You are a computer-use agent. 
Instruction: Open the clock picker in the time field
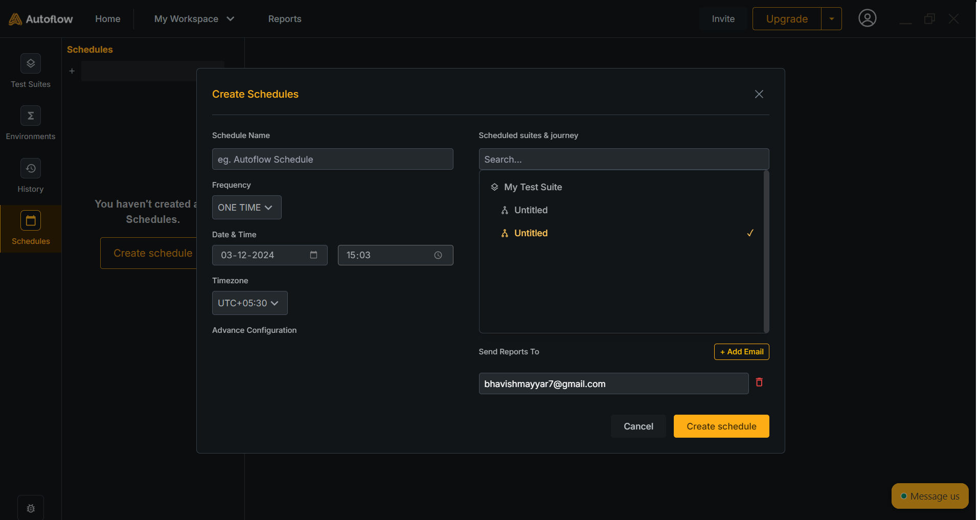coord(438,255)
